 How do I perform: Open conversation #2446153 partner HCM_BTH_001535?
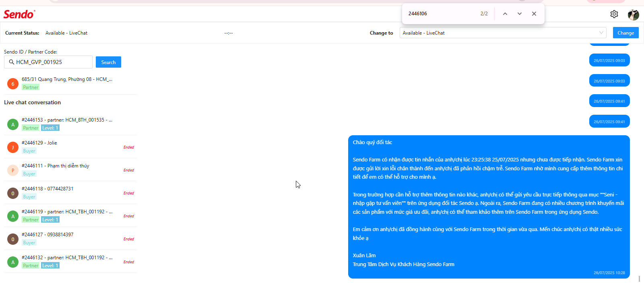[70, 124]
